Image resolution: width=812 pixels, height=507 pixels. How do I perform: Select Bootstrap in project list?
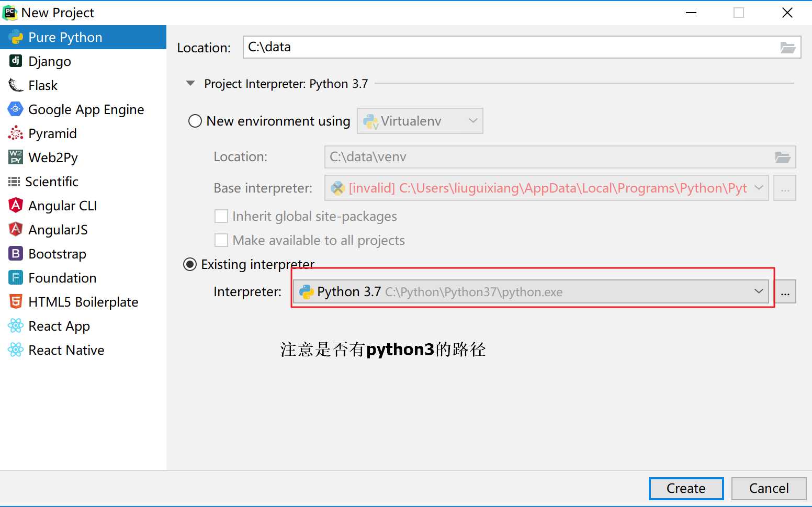83,254
